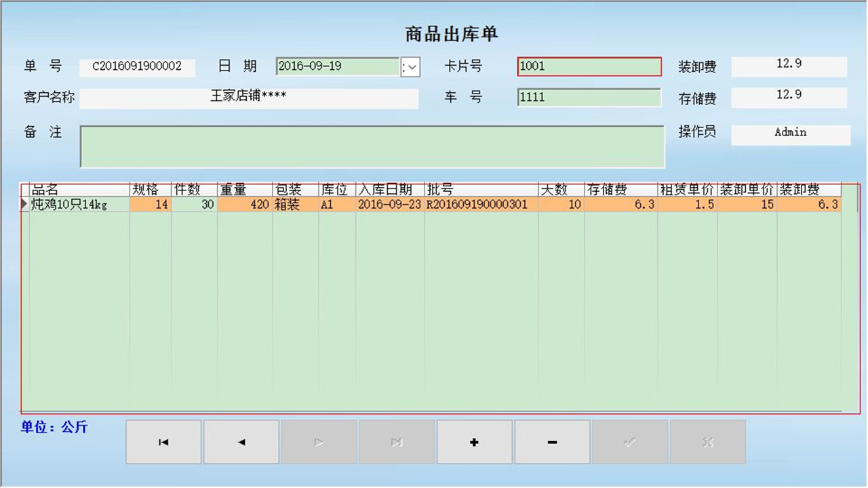The image size is (868, 488).
Task: Click the 客户名称 field showing 王家店铺
Action: click(250, 98)
